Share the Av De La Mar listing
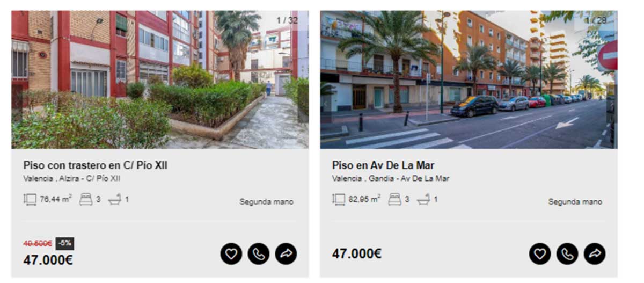The height and width of the screenshot is (283, 644). click(x=595, y=253)
